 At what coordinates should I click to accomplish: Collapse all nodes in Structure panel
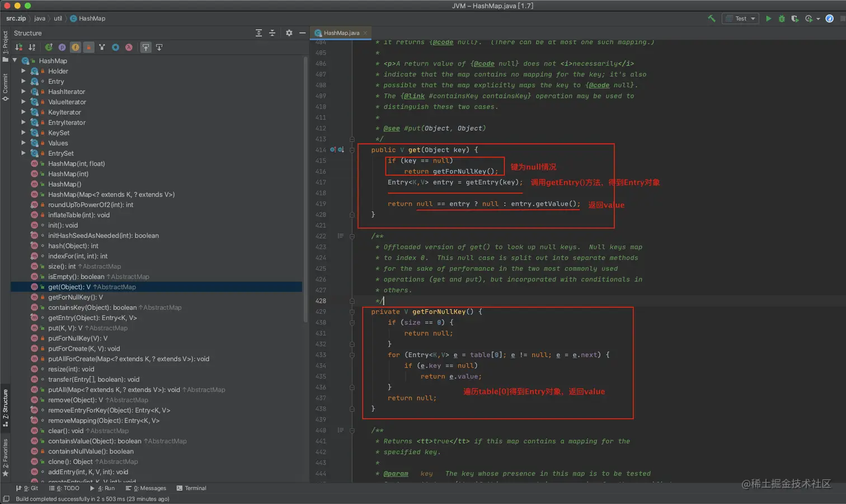(272, 33)
